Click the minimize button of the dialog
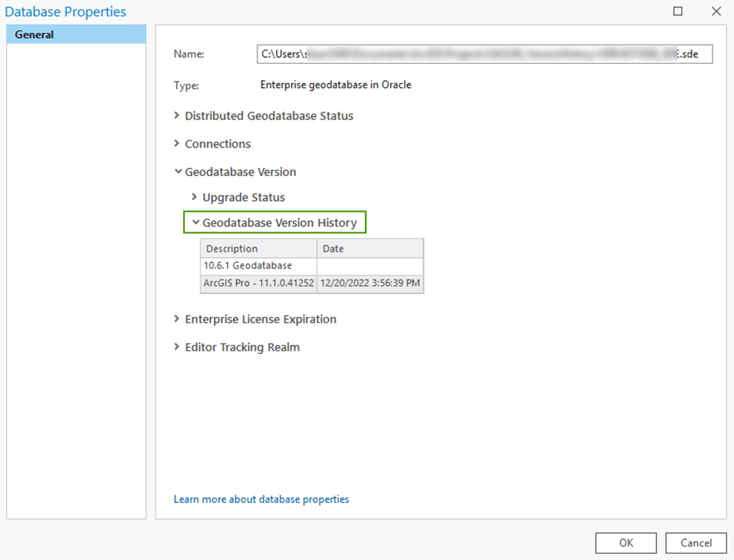Viewport: 734px width, 560px height. click(678, 11)
